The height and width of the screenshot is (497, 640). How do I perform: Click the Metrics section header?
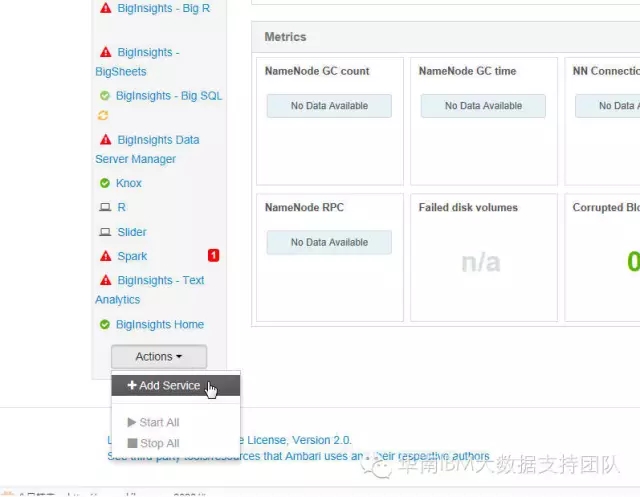click(x=285, y=37)
